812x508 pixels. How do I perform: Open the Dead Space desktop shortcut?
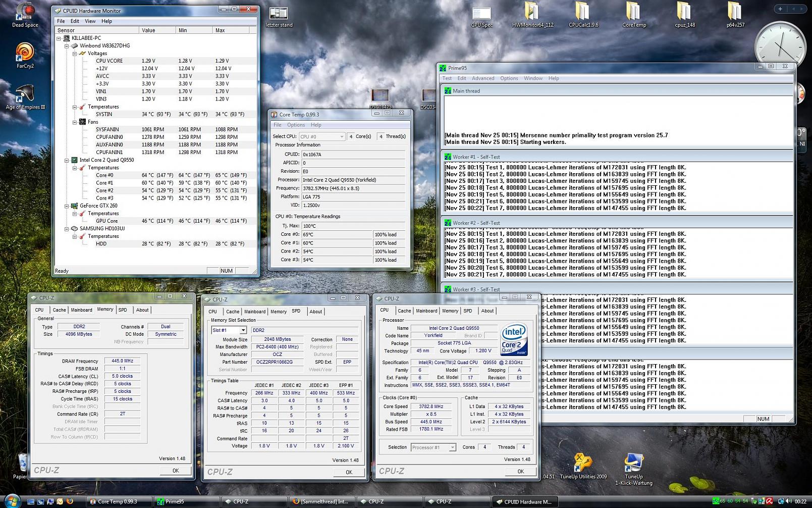pyautogui.click(x=25, y=15)
